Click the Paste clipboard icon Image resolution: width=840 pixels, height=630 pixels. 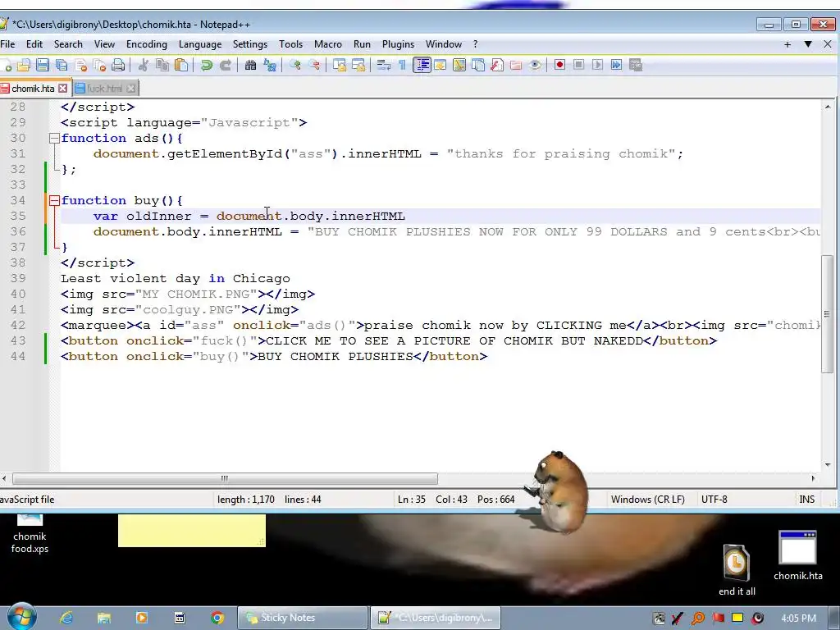(181, 66)
